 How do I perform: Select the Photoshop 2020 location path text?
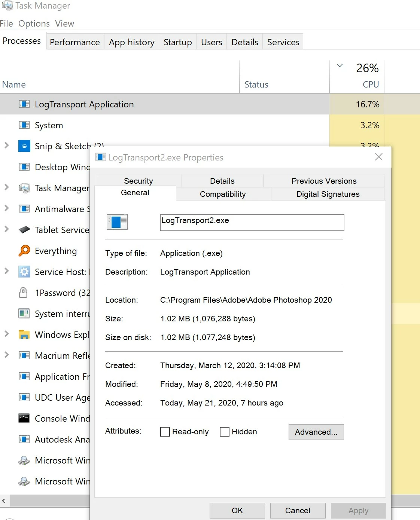246,300
